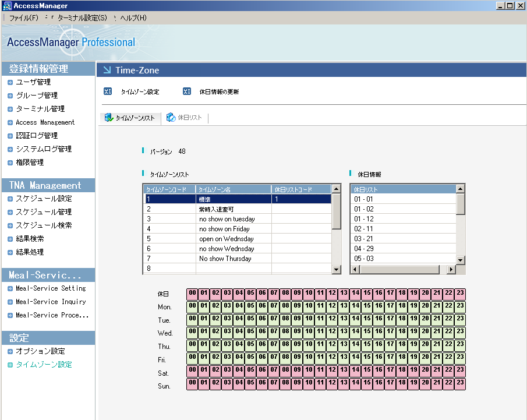This screenshot has width=527, height=420.
Task: Select timezone row '常時入退室可'
Action: tap(237, 209)
